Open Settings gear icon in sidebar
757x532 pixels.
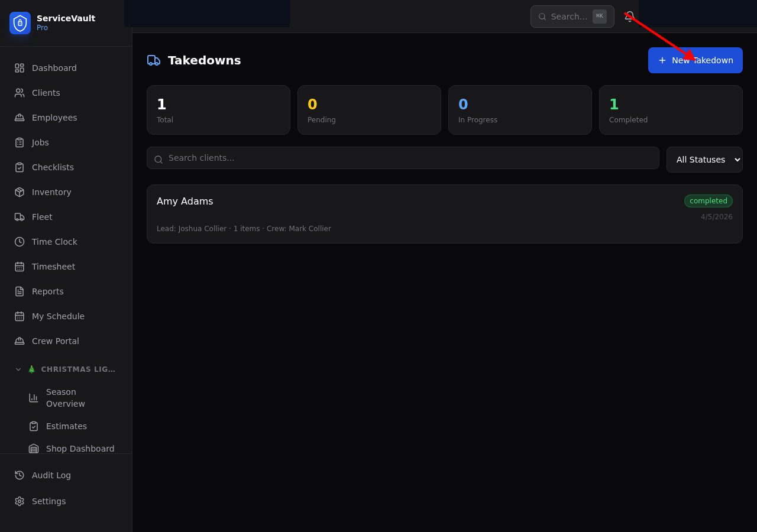(x=20, y=501)
